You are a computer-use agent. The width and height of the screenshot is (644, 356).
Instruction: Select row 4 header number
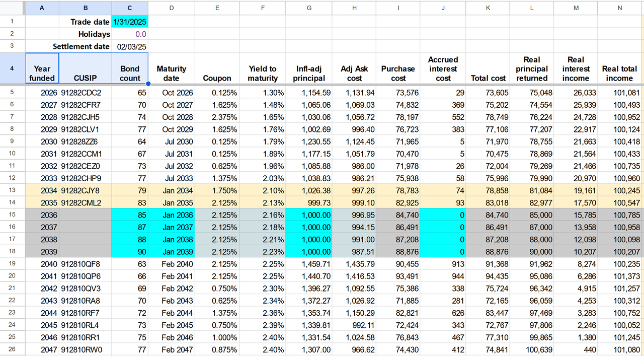point(12,68)
